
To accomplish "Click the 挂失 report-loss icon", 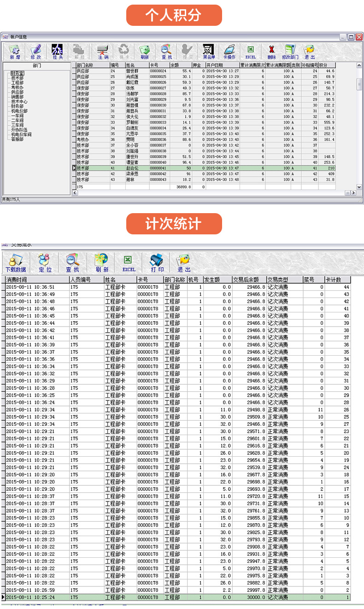I will 58,51.
